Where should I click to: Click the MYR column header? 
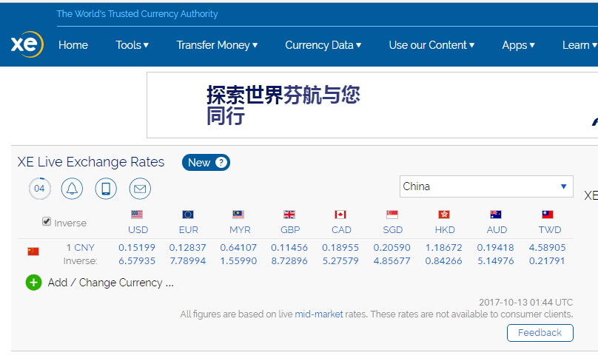tap(240, 230)
